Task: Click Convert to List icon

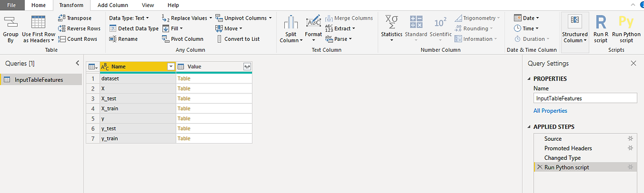Action: tap(219, 39)
